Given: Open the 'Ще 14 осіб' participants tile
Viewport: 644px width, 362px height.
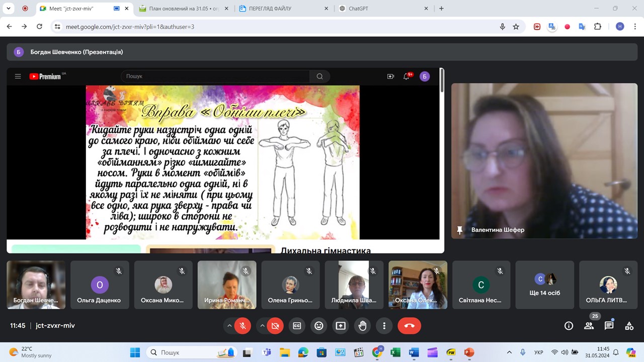Looking at the screenshot, I should tap(545, 285).
